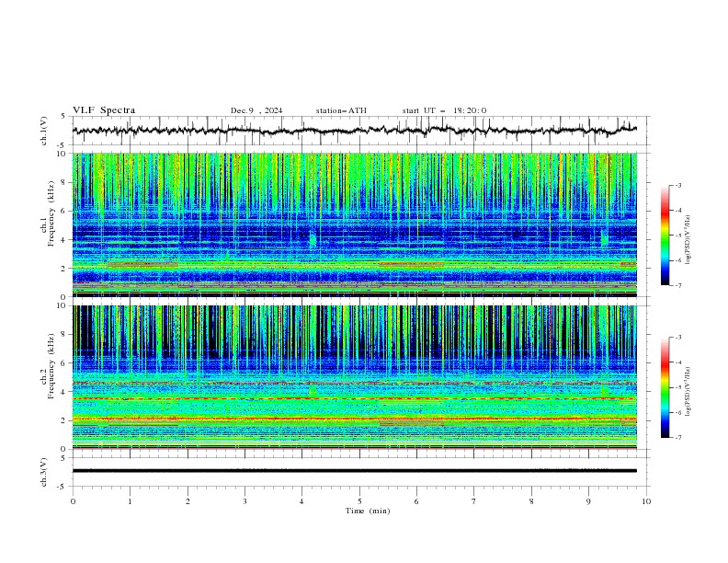Click the time axis tick label "7"
The height and width of the screenshot is (563, 728).
pyautogui.click(x=474, y=501)
